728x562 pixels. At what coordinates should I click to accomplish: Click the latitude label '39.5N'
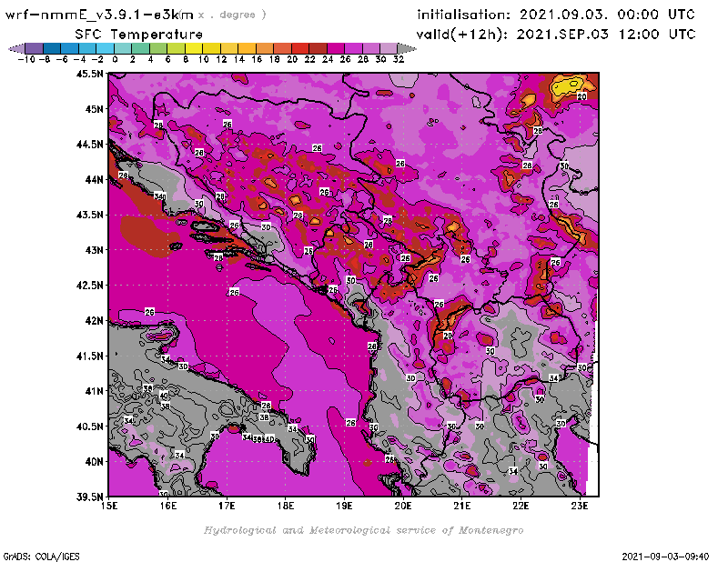(90, 497)
